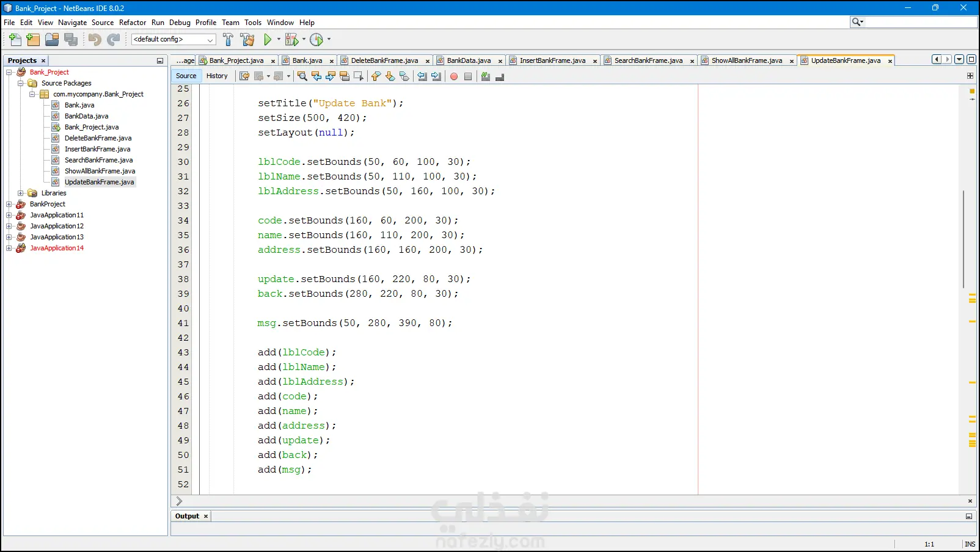Click the Debug Project icon
This screenshot has height=552, width=980.
coord(291,40)
